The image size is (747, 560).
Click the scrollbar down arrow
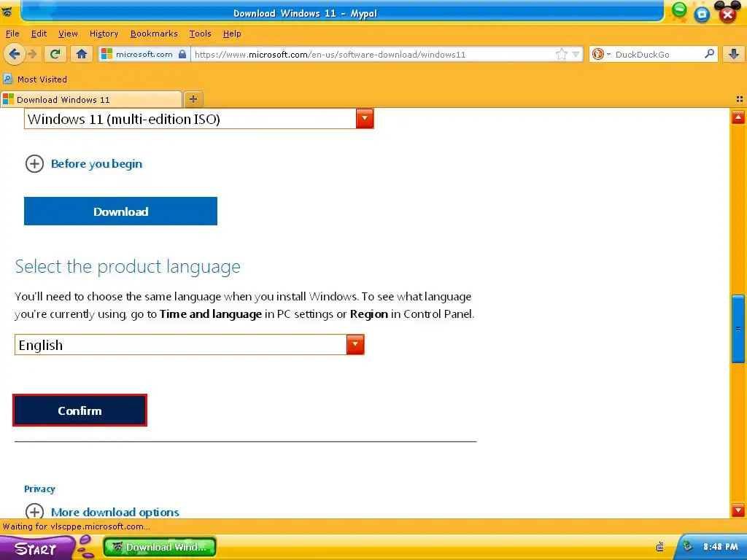738,510
